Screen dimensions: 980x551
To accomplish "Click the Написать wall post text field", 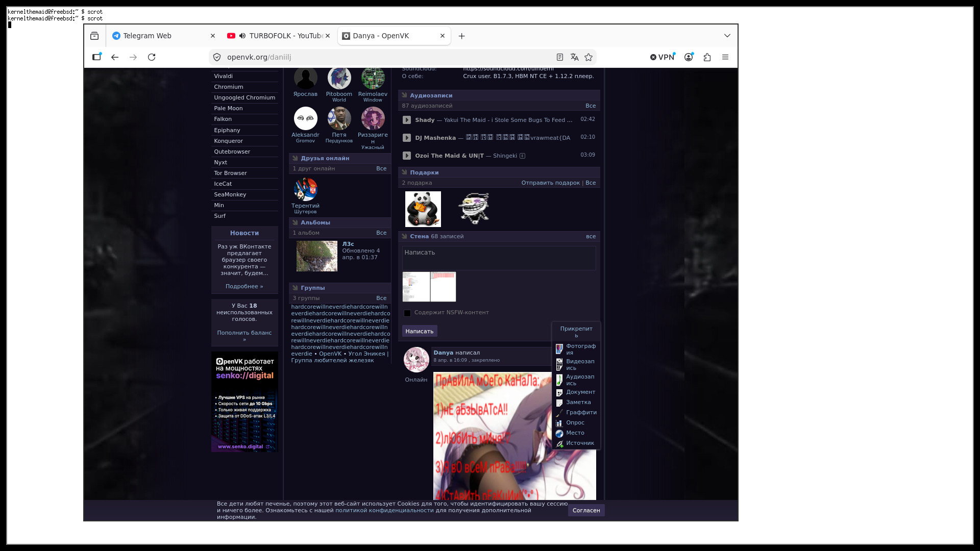I will (x=499, y=258).
